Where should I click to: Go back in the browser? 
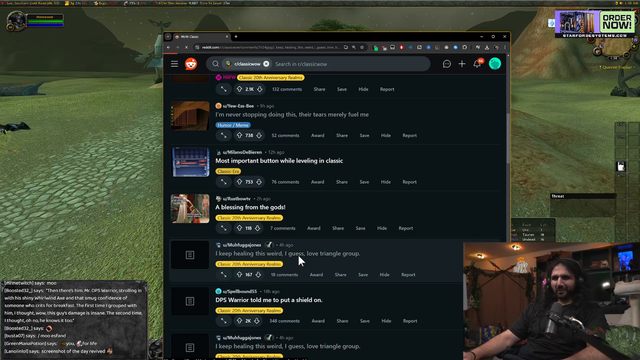(x=169, y=47)
